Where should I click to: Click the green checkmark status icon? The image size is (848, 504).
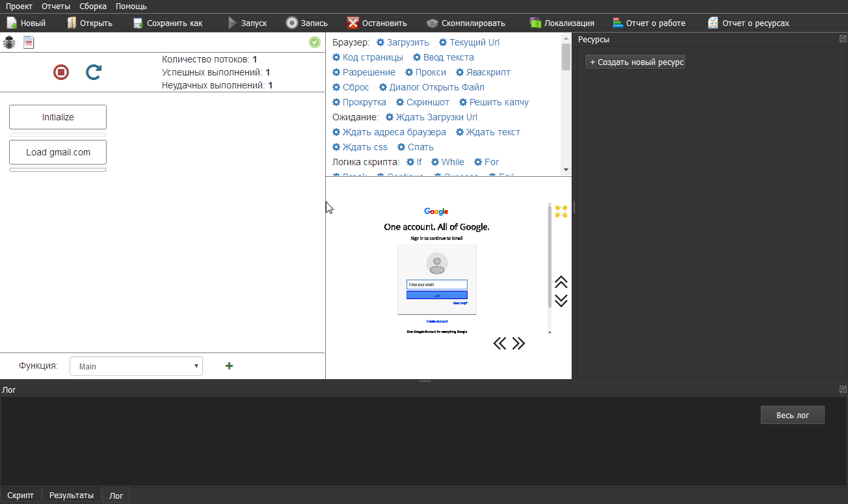point(315,42)
